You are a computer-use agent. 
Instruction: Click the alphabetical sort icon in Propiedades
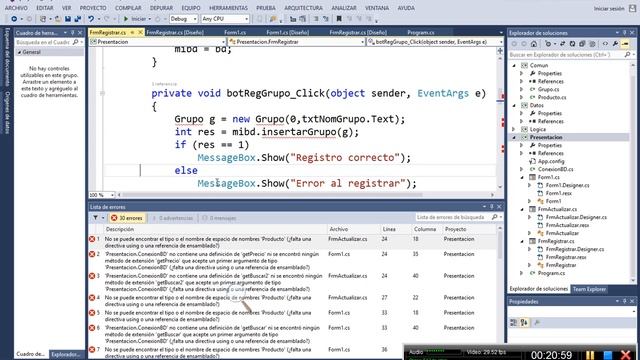[524, 322]
